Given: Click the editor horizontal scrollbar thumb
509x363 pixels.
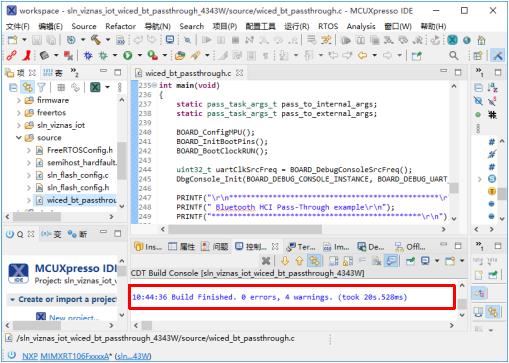Looking at the screenshot, I should 245,229.
